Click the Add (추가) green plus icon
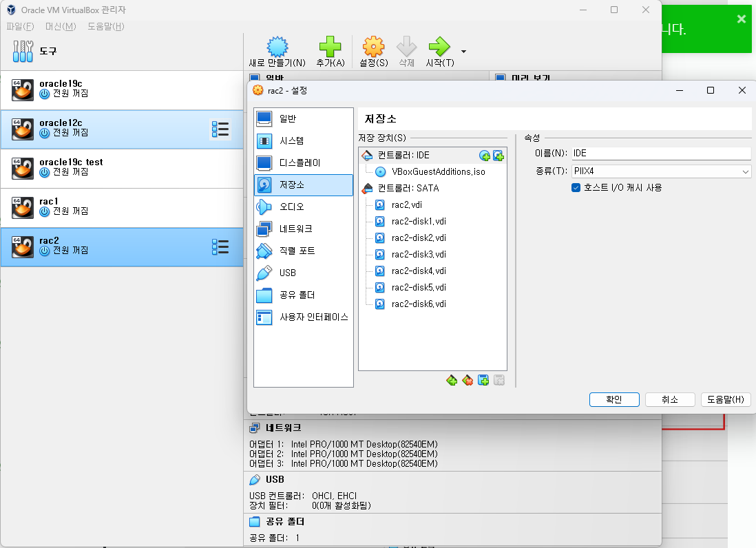Screen dimensions: 756x548 pyautogui.click(x=330, y=47)
